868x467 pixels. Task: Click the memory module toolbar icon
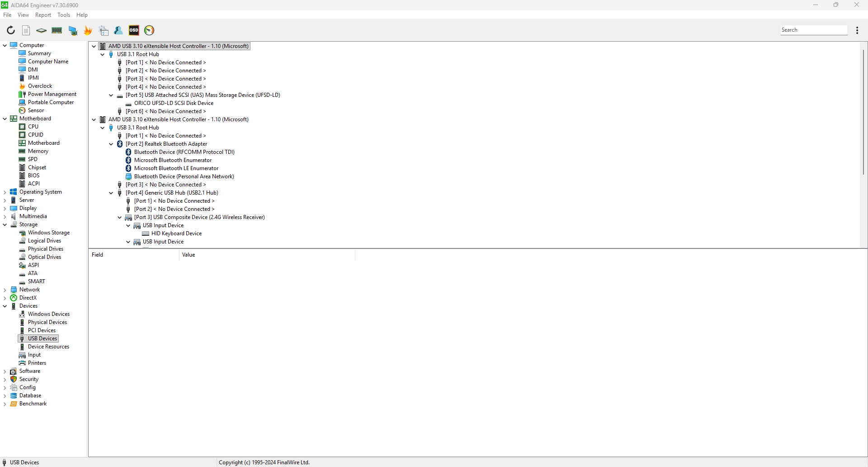pyautogui.click(x=57, y=30)
